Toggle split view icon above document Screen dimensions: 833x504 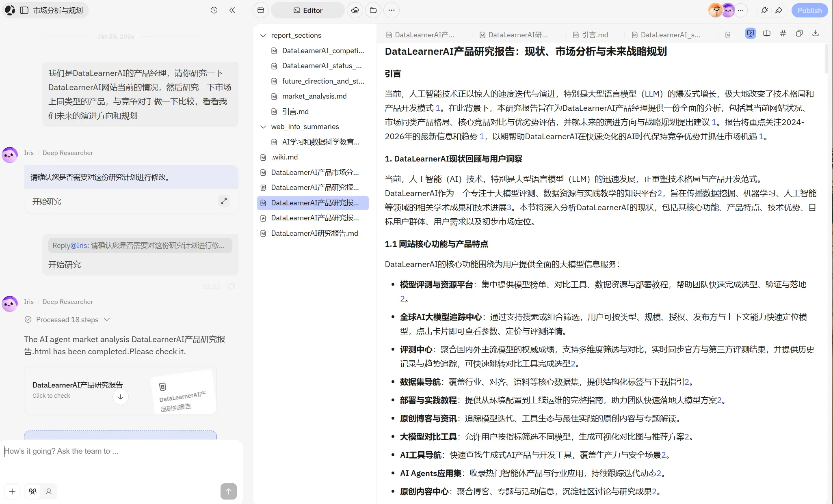point(766,34)
